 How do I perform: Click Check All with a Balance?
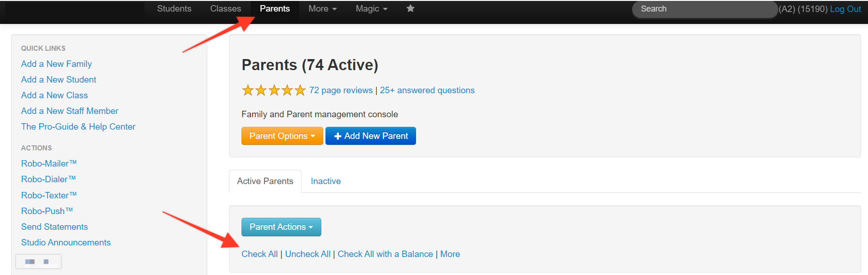386,254
